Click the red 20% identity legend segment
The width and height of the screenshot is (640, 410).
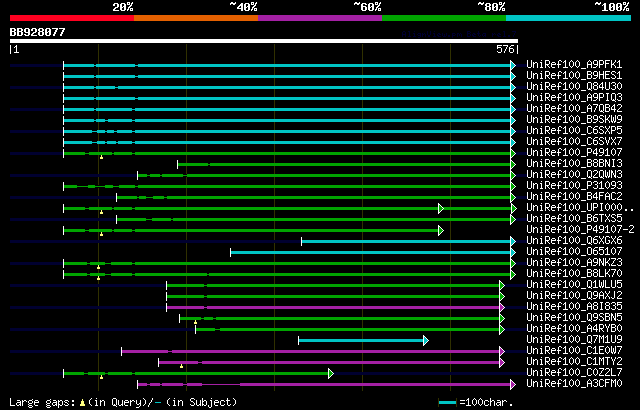(72, 18)
